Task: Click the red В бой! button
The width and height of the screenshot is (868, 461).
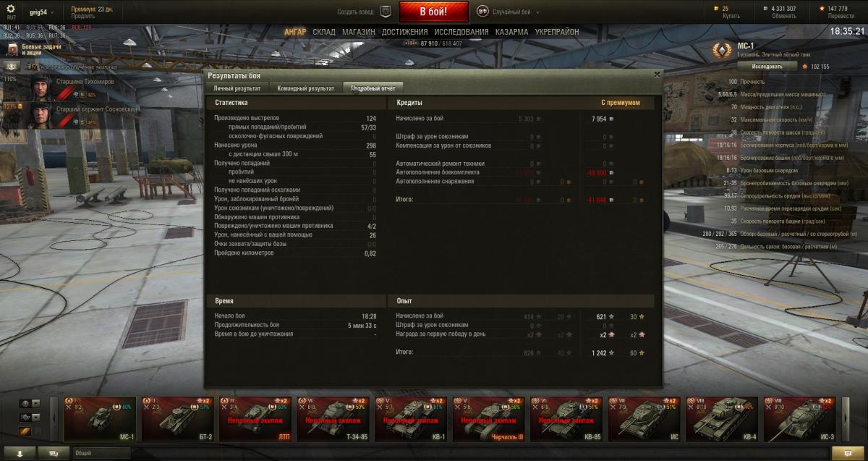Action: (x=434, y=12)
